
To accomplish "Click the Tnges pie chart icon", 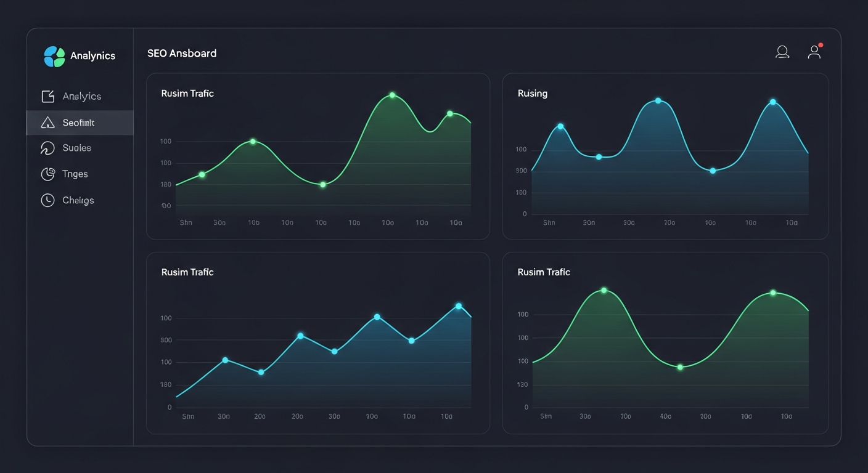I will coord(48,174).
